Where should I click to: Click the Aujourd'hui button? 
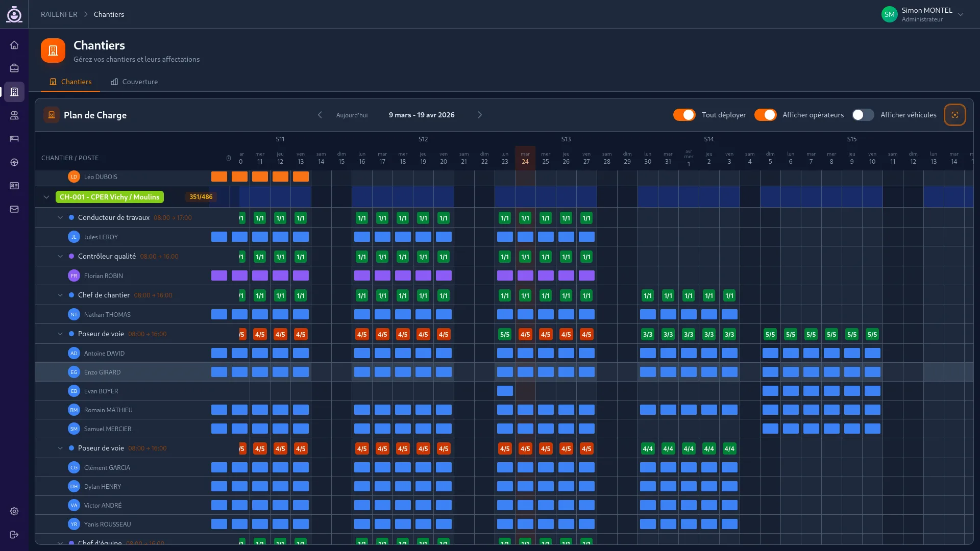point(352,115)
